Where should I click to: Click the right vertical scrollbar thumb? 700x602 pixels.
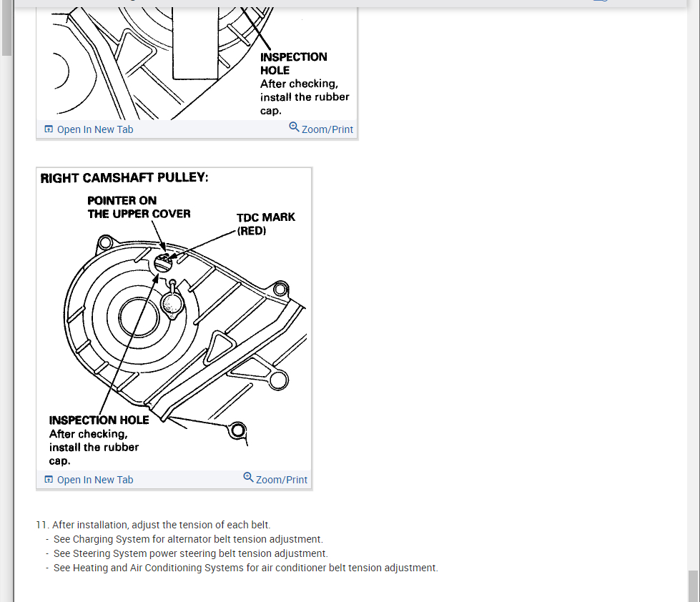[x=694, y=586]
